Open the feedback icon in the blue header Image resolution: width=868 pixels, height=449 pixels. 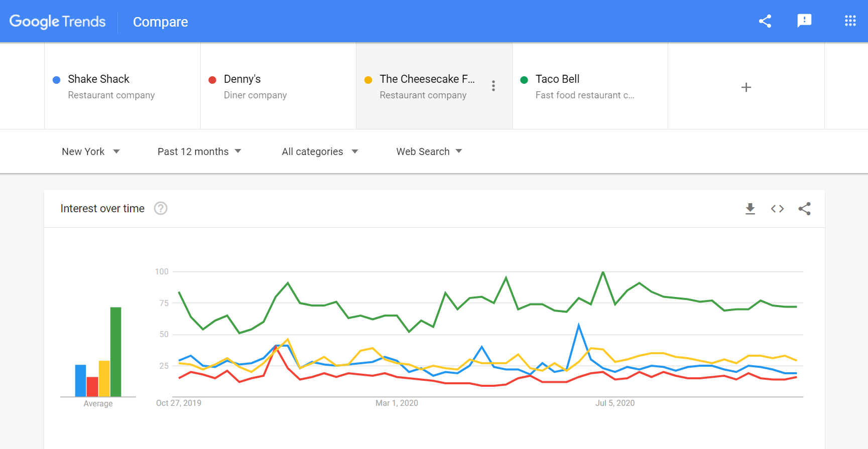click(x=804, y=21)
